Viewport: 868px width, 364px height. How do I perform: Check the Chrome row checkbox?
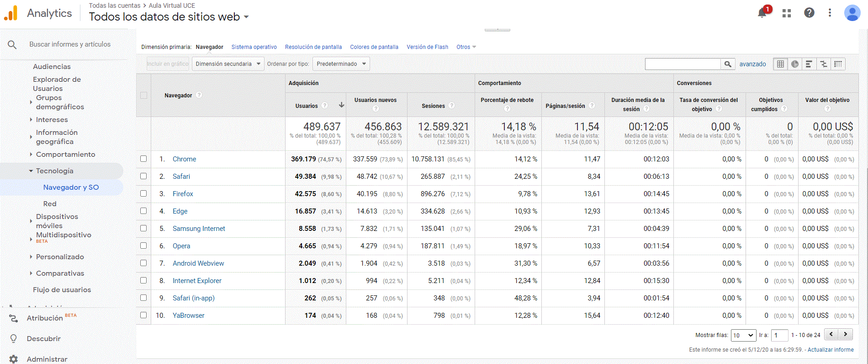[143, 159]
